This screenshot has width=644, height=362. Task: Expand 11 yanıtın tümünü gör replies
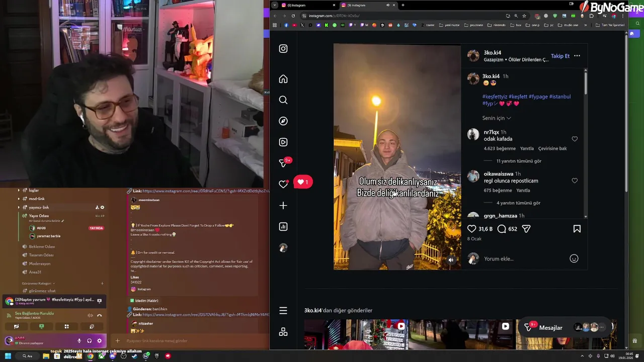(519, 161)
